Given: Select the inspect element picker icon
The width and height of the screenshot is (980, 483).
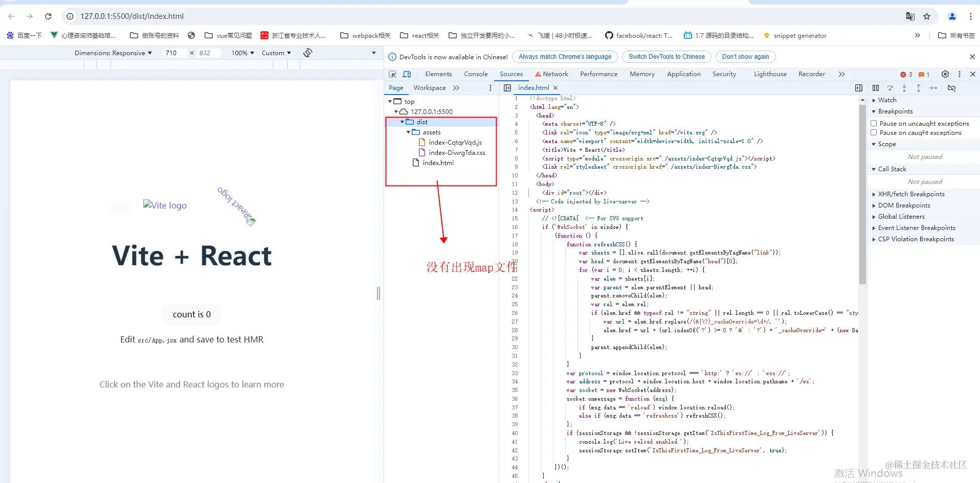Looking at the screenshot, I should click(392, 74).
